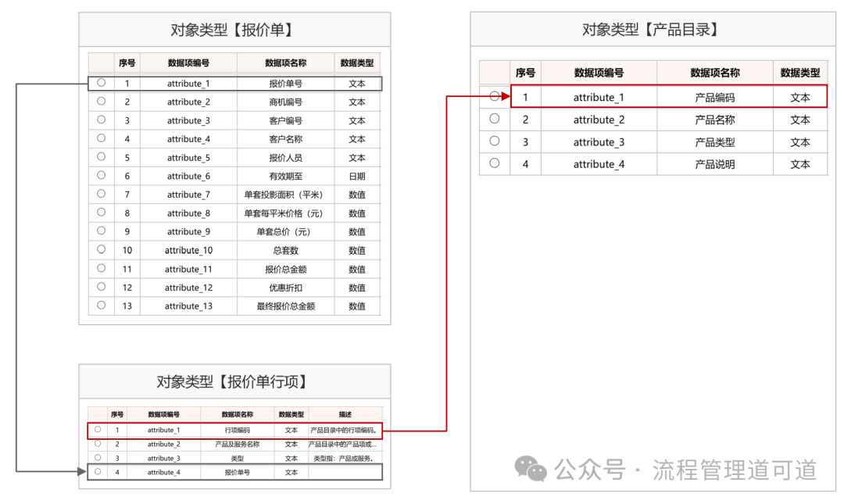This screenshot has height=504, width=844.
Task: Click the 公众号 · 流程管理道可道 watermark text
Action: coord(685,470)
